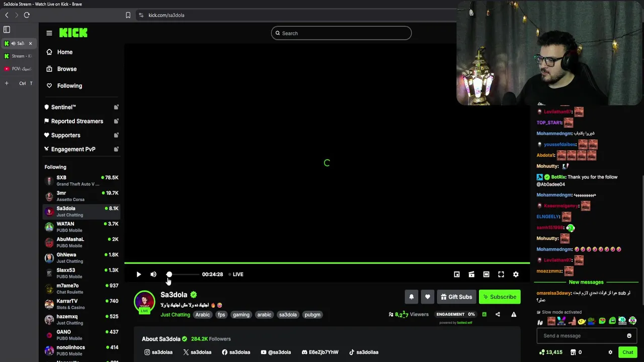The height and width of the screenshot is (362, 644).
Task: Click the green stream progress bar
Action: pos(327,263)
